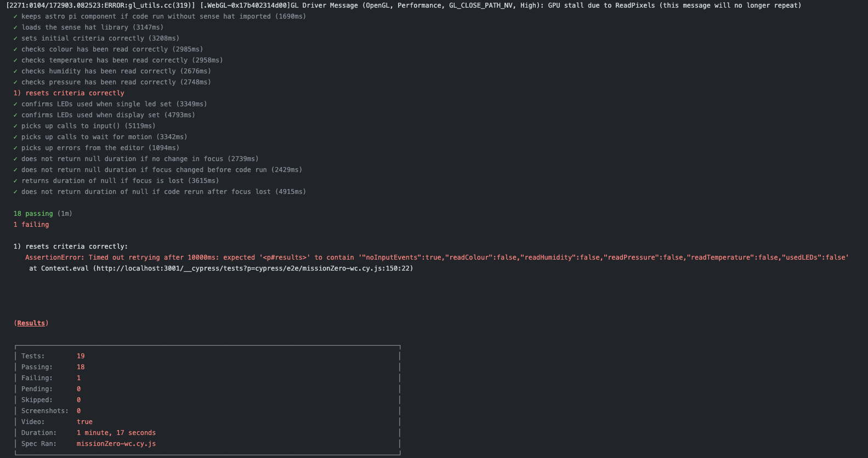The width and height of the screenshot is (868, 458).
Task: Click the Pending row value 0
Action: click(x=78, y=389)
